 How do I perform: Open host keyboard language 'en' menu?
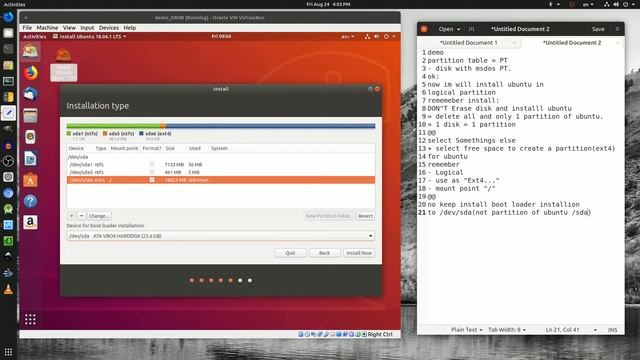click(588, 4)
